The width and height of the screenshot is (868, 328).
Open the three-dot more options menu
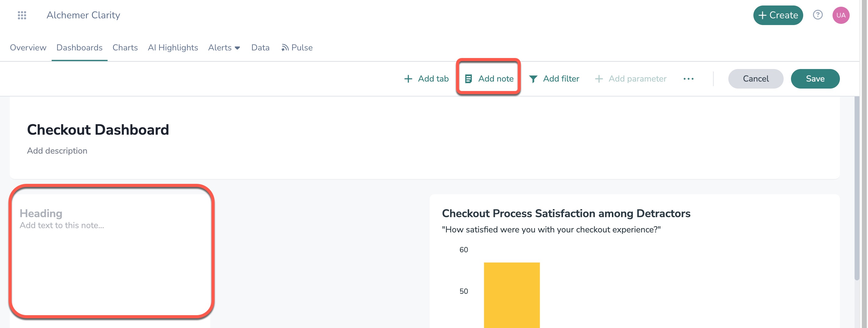point(688,79)
